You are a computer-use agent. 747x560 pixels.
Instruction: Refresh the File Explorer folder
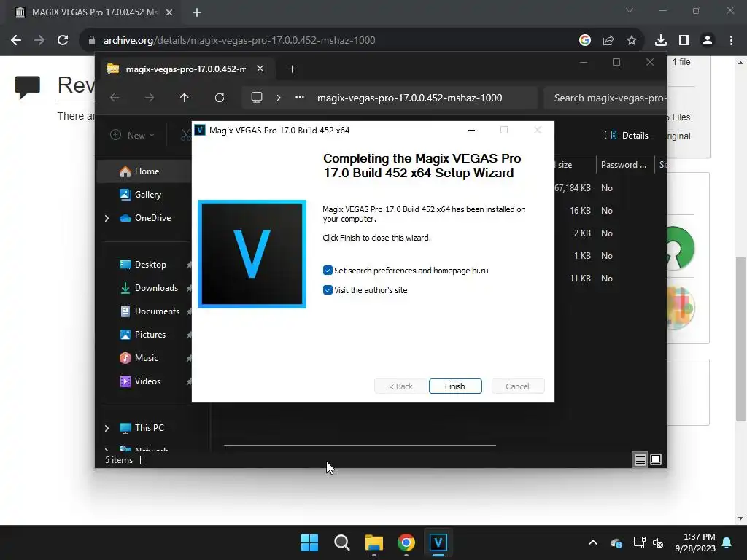pos(219,98)
